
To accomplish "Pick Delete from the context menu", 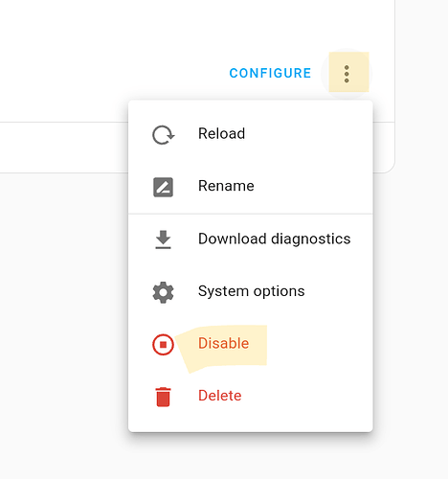I will (x=251, y=396).
